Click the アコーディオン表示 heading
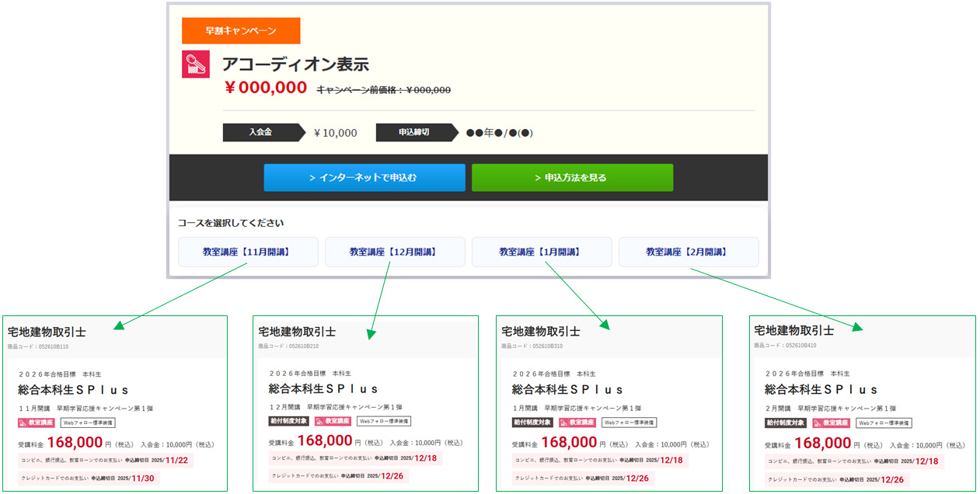Image resolution: width=980 pixels, height=494 pixels. [295, 64]
